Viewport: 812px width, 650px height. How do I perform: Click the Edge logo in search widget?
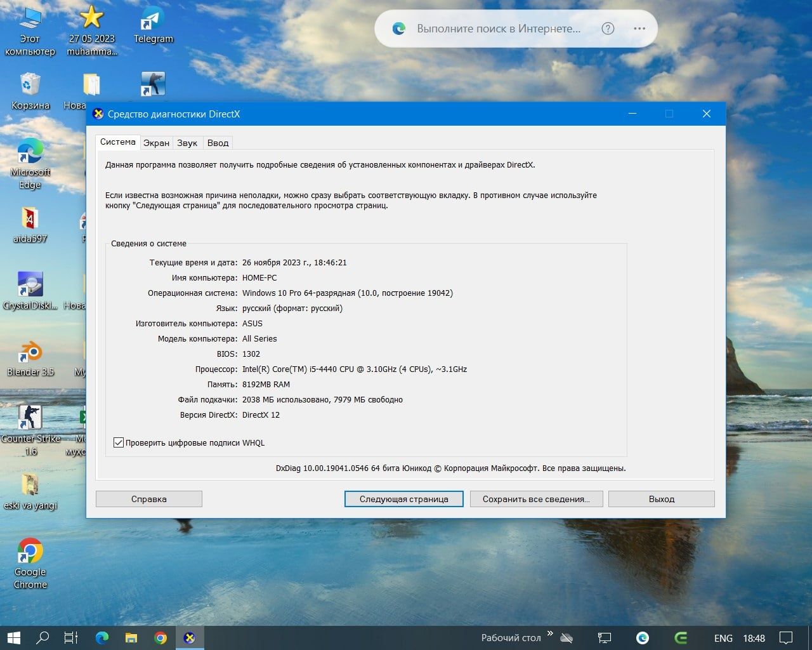[x=399, y=29]
